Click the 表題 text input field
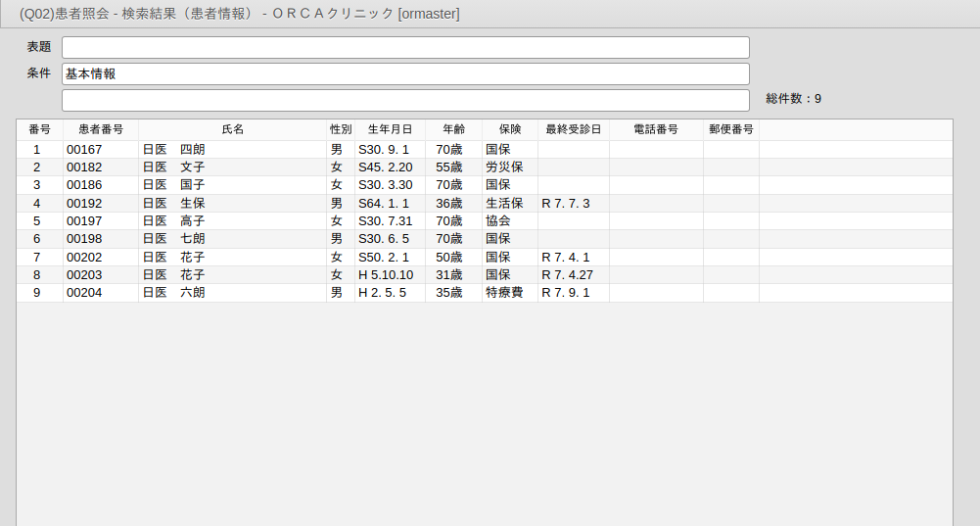The width and height of the screenshot is (980, 526). (405, 47)
